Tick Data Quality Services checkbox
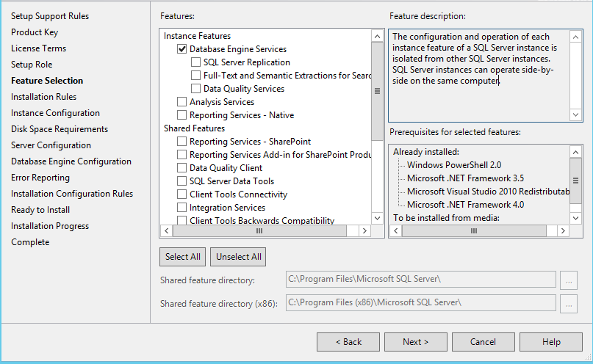This screenshot has width=593, height=364. tap(195, 89)
